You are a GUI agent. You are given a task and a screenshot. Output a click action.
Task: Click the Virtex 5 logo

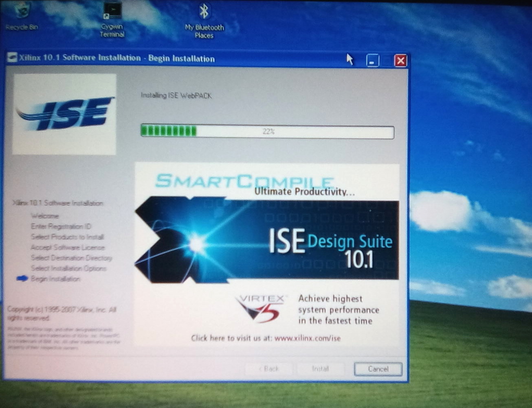[262, 309]
